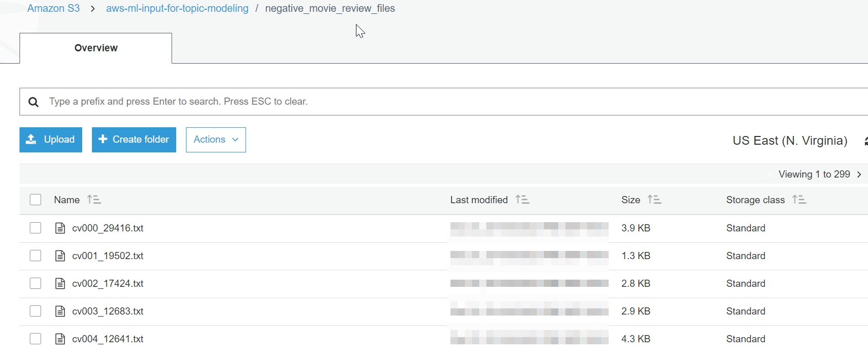Click file icon for cv002_17424.txt
Image resolution: width=868 pixels, height=352 pixels.
[60, 284]
